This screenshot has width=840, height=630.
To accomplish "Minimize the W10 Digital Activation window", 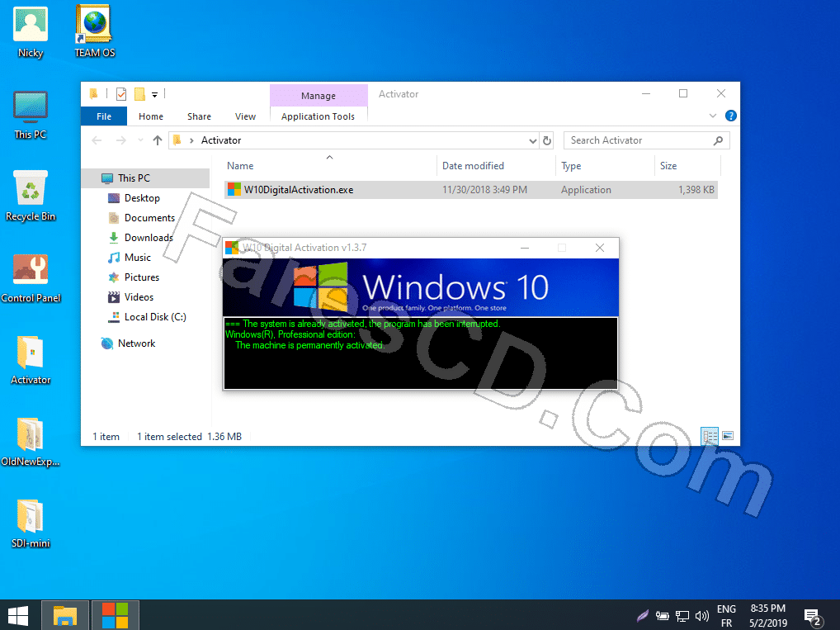I will (x=525, y=247).
